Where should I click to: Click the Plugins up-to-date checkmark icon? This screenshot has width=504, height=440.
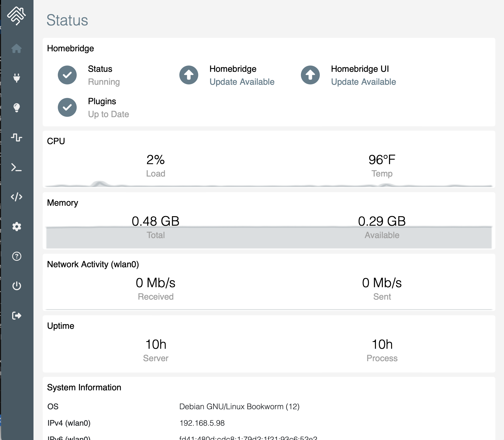[67, 107]
